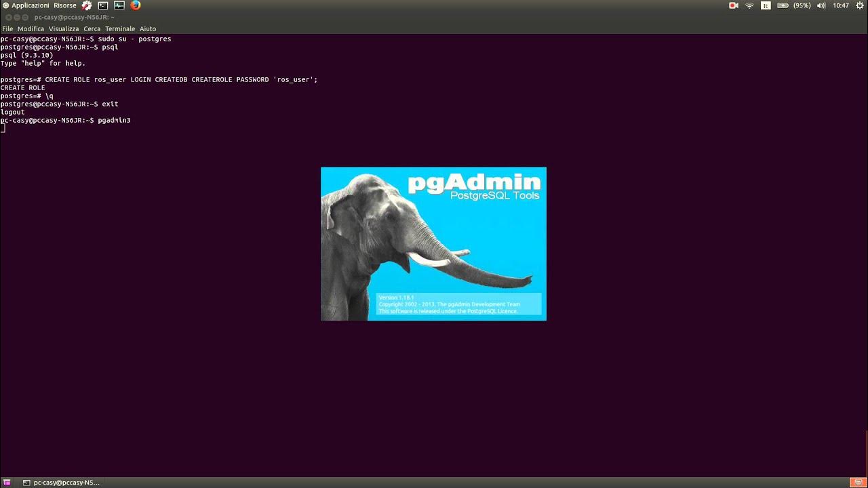Launch Firefox from the top panel
The height and width of the screenshot is (488, 868).
[136, 5]
